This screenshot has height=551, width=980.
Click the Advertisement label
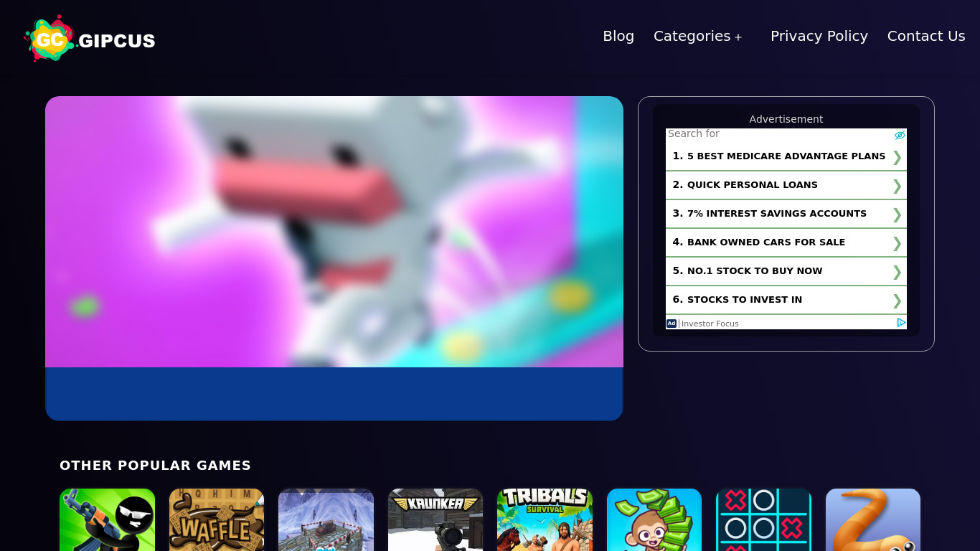[786, 119]
